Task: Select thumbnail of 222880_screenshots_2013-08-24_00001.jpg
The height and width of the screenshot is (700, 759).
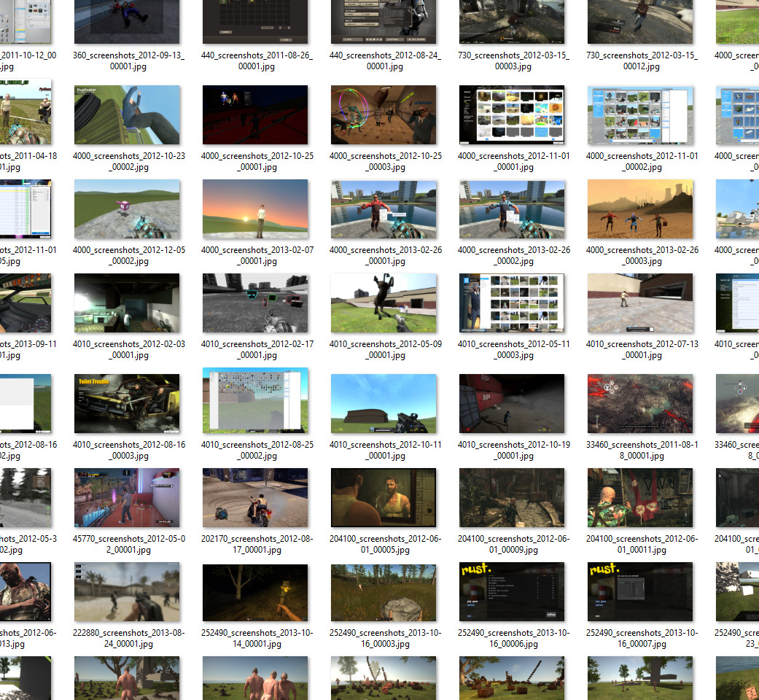Action: pyautogui.click(x=127, y=591)
